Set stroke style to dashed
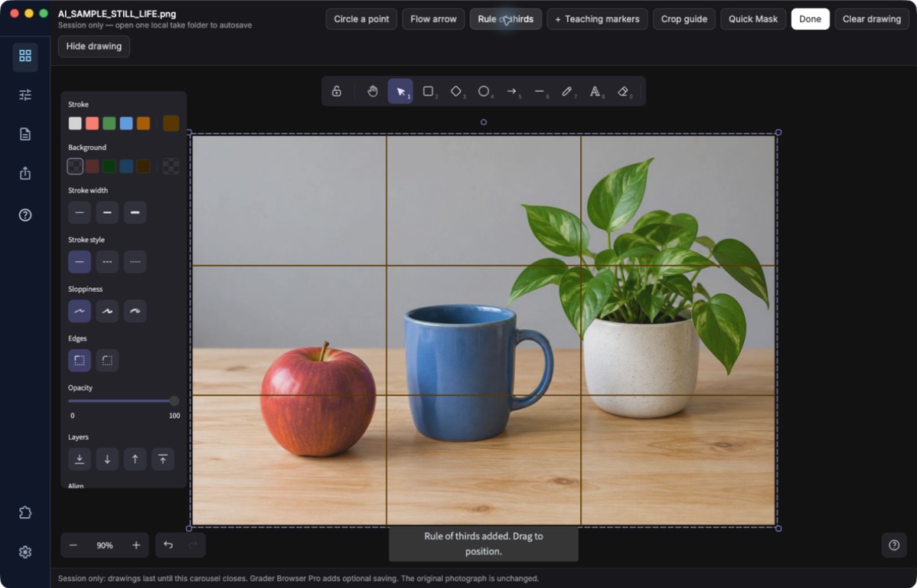 [x=107, y=262]
